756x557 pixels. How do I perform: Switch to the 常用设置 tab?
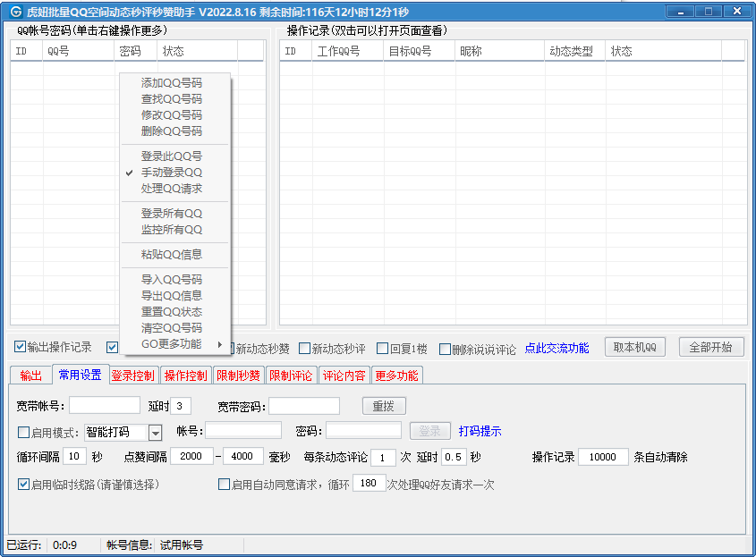pos(80,375)
